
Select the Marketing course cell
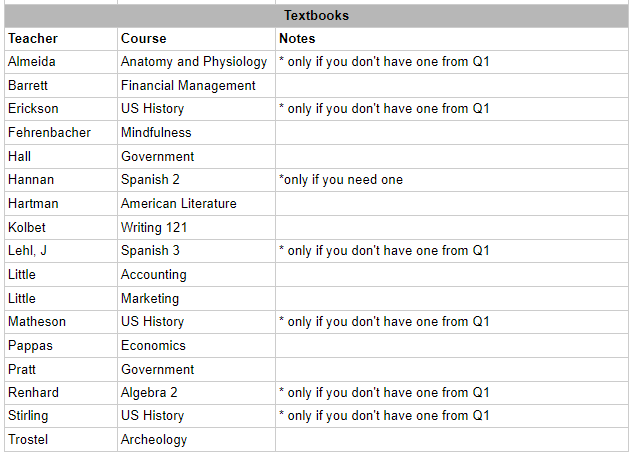coord(196,299)
